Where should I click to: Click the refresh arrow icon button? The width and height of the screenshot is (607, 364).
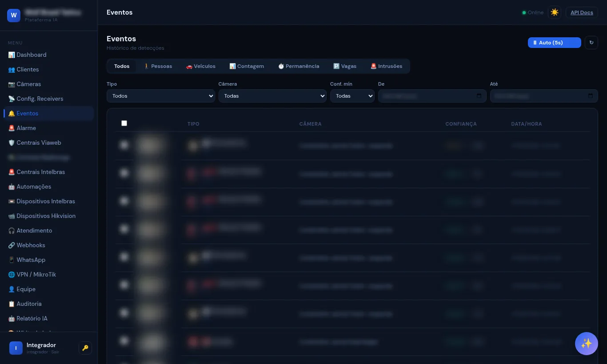tap(591, 43)
